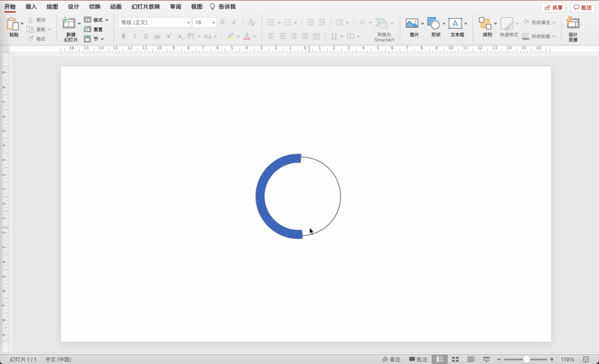Open Design Ideas (设计灵感)
599x364 pixels.
coord(573,23)
